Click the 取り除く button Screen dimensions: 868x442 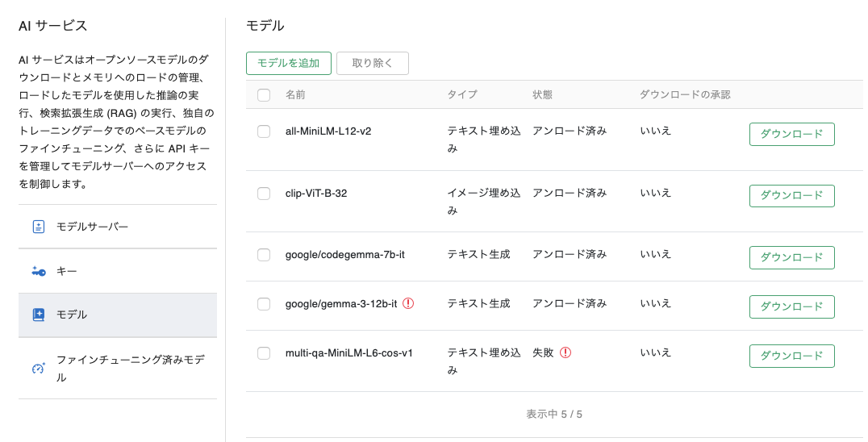click(373, 63)
